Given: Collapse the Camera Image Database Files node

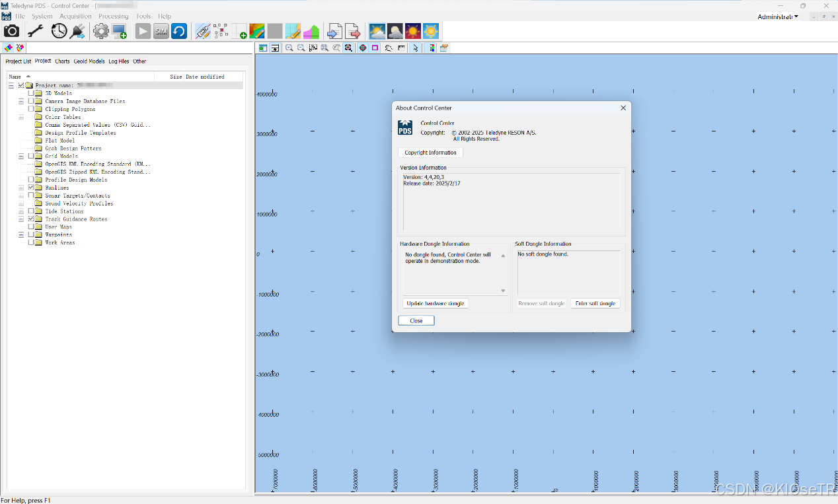Looking at the screenshot, I should pyautogui.click(x=21, y=101).
